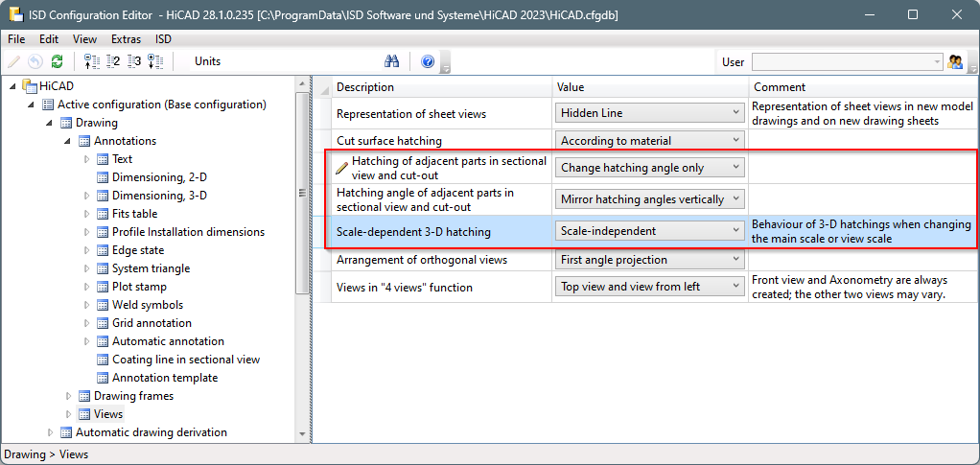Open Cut surface hatching value dropdown

point(650,141)
